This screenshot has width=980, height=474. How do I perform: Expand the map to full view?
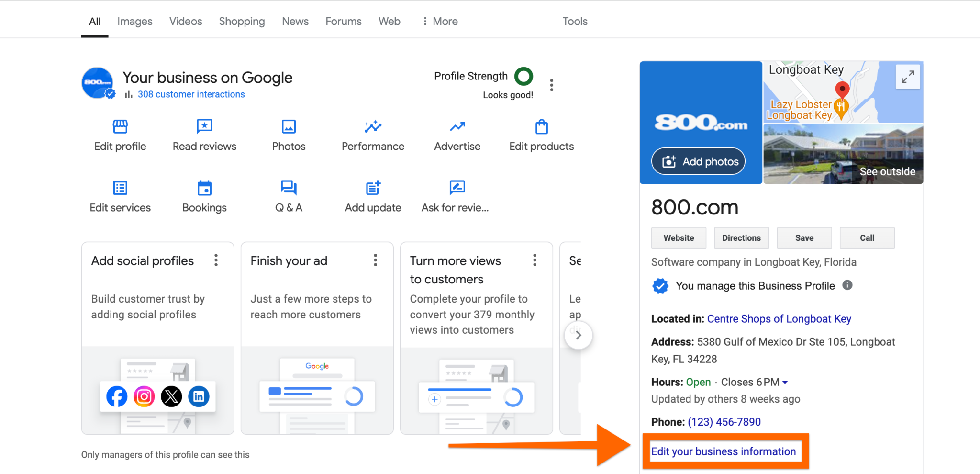pos(908,77)
